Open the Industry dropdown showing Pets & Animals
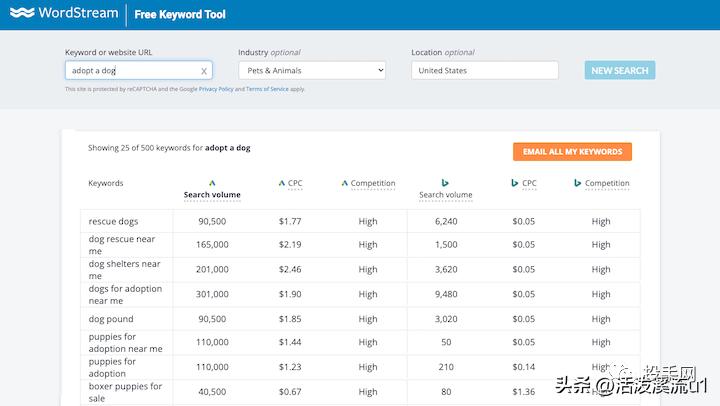The width and height of the screenshot is (720, 406). pos(312,70)
